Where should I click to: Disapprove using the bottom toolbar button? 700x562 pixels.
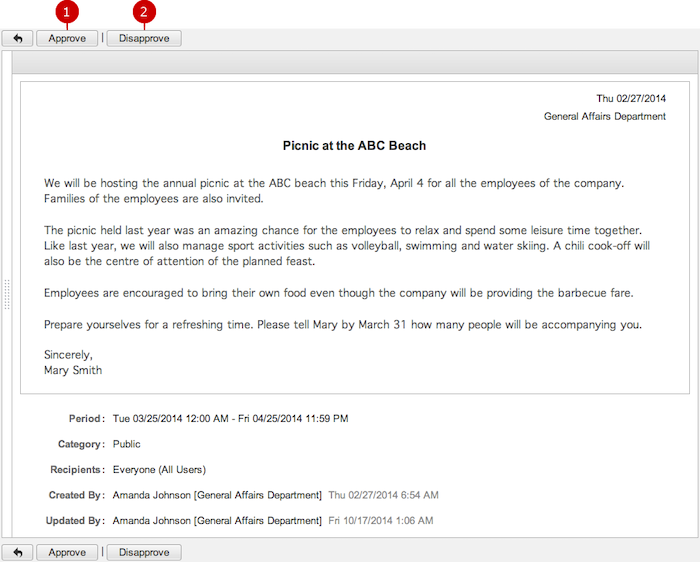tap(144, 552)
